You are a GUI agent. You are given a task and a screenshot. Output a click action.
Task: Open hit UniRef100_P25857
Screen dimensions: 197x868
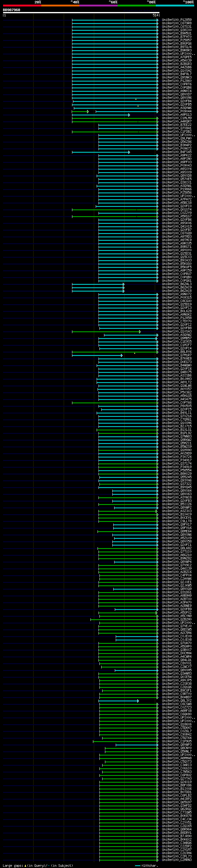pos(177,40)
